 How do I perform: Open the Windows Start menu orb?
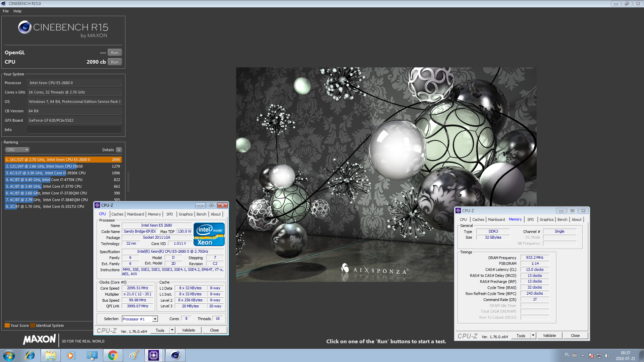click(x=9, y=355)
